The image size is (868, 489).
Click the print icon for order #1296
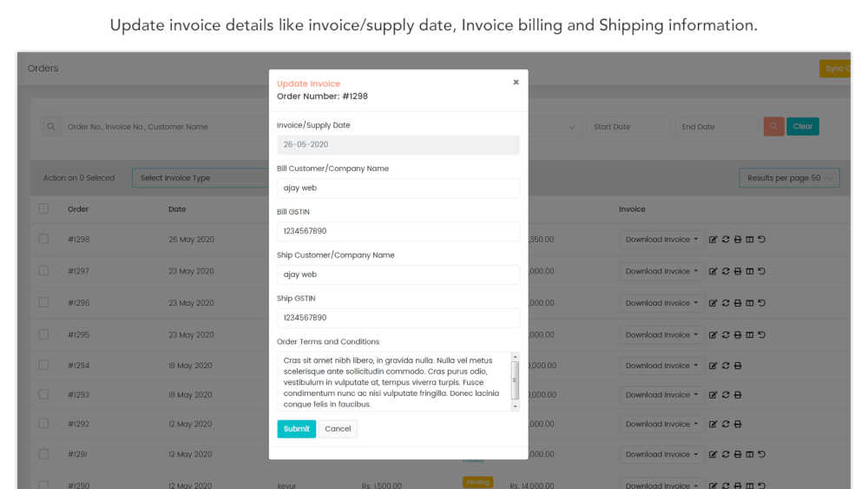[737, 303]
